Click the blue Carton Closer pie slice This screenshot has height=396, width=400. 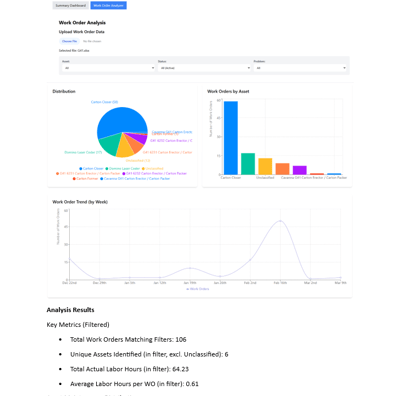coord(122,121)
